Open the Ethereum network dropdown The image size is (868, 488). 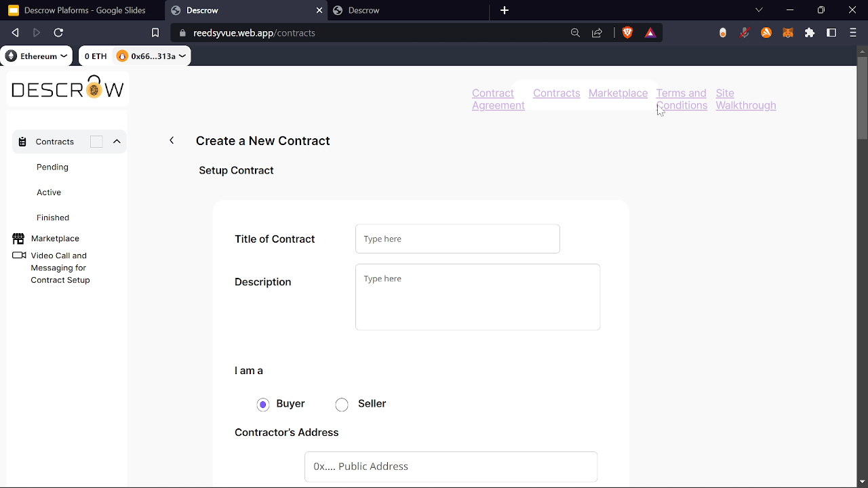pos(37,56)
